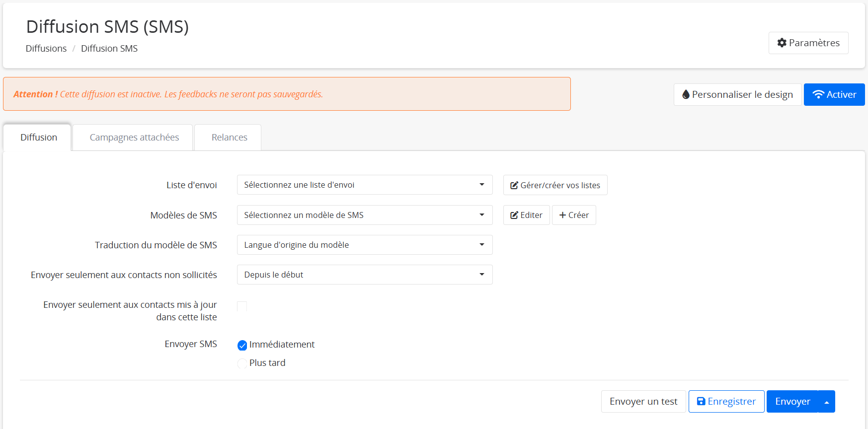Image resolution: width=868 pixels, height=429 pixels.
Task: Switch to the Campagnes attachées tab
Action: click(x=134, y=138)
